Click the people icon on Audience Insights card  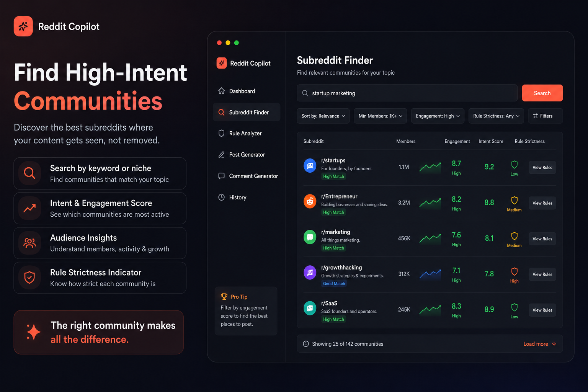pyautogui.click(x=29, y=243)
